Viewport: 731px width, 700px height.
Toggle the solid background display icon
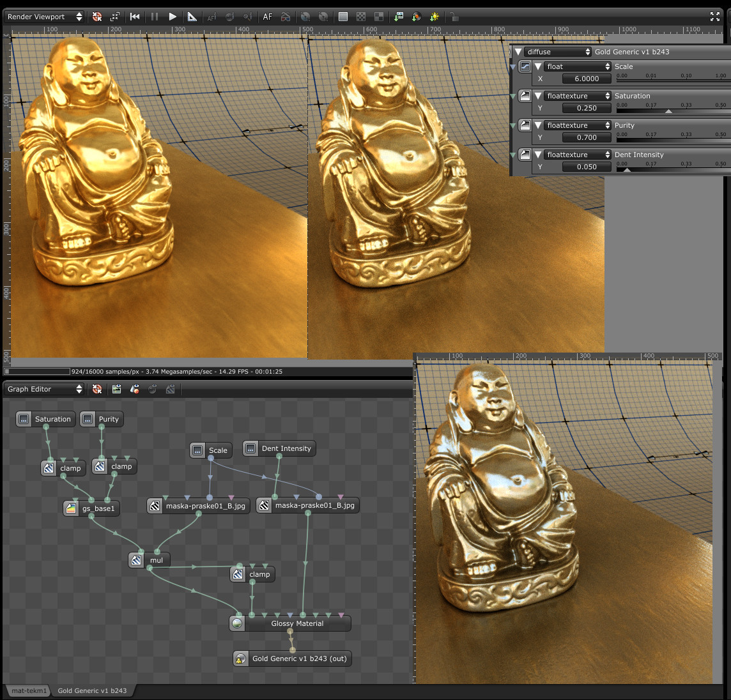[343, 17]
